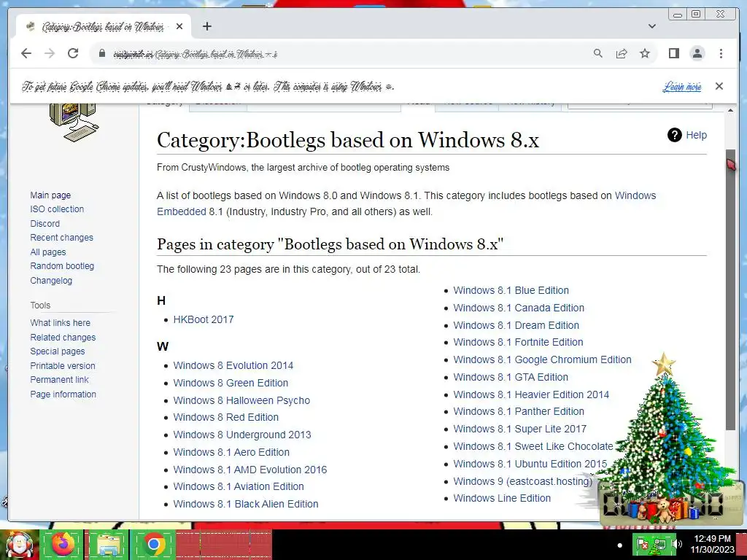This screenshot has height=560, width=747.
Task: Open All pages in the sidebar
Action: [x=48, y=252]
